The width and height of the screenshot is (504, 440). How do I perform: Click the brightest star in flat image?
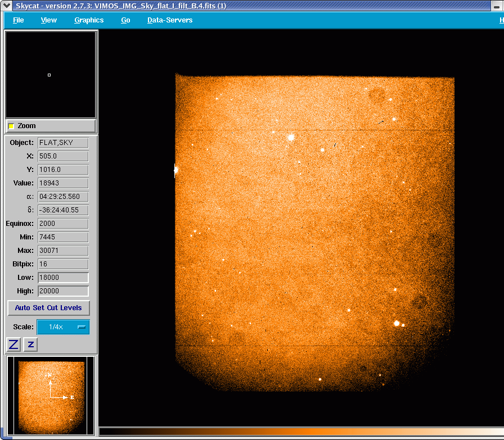(x=291, y=138)
